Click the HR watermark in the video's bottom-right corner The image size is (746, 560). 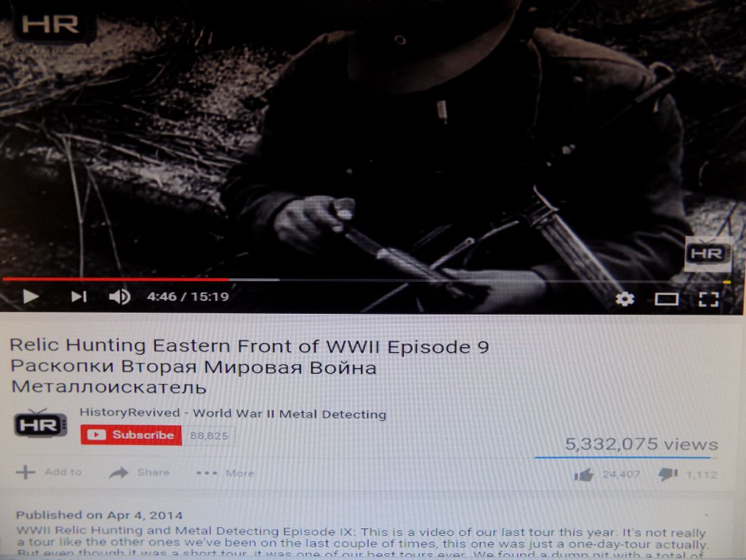tap(708, 253)
